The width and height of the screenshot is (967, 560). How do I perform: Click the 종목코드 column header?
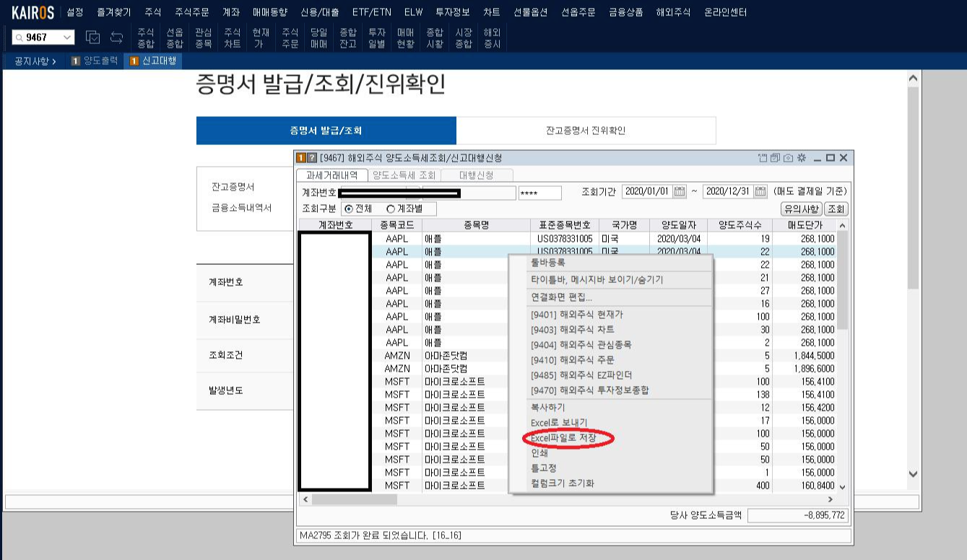[x=396, y=225]
